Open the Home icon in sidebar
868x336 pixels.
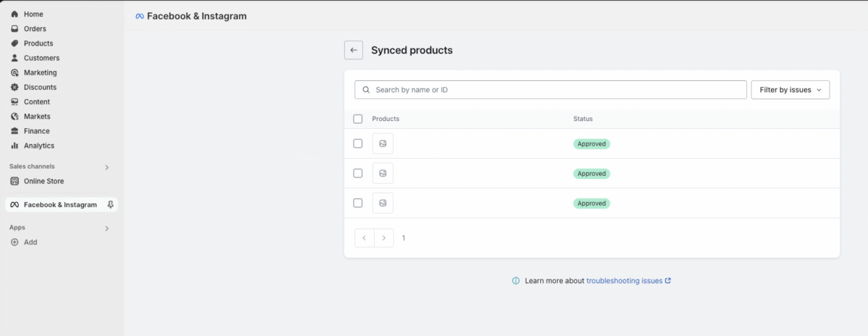14,14
